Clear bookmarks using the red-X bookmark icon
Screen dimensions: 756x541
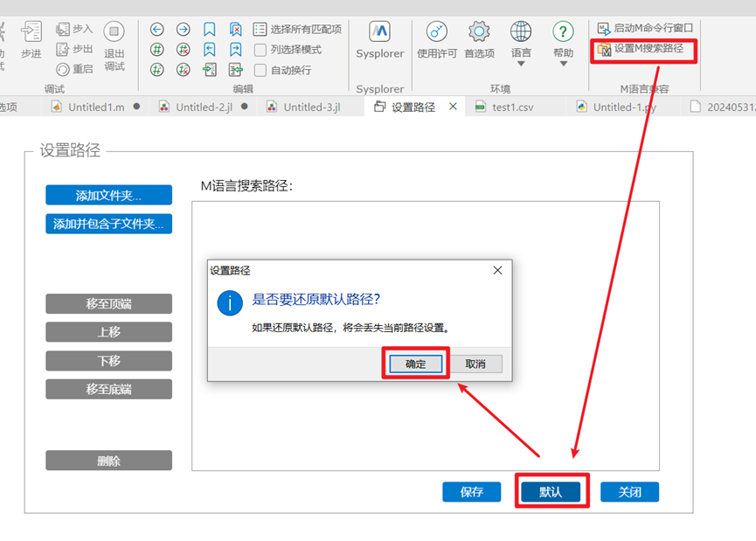235,30
